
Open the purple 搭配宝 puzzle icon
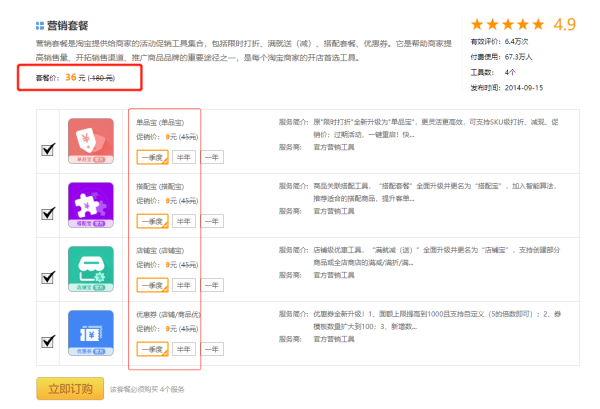click(x=91, y=205)
